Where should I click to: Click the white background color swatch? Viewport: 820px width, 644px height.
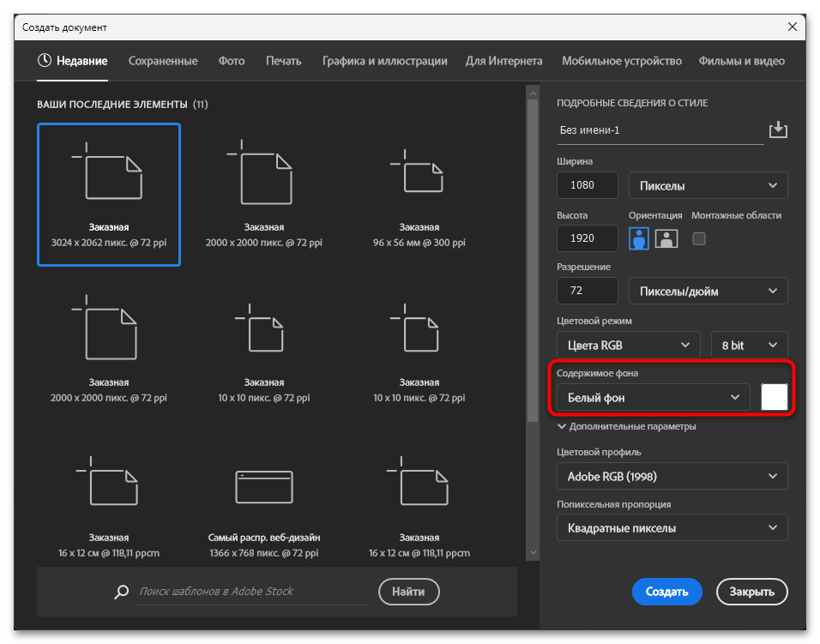(774, 397)
